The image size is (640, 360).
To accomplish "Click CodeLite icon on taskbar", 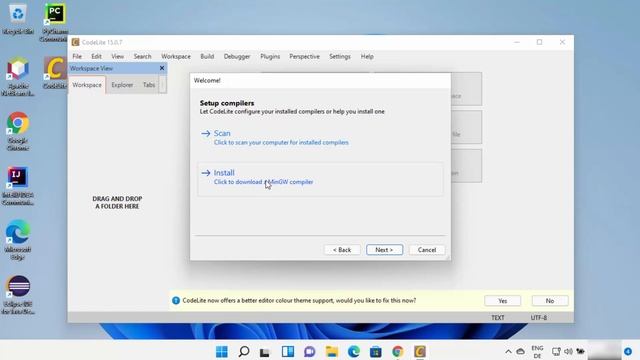I will (420, 351).
